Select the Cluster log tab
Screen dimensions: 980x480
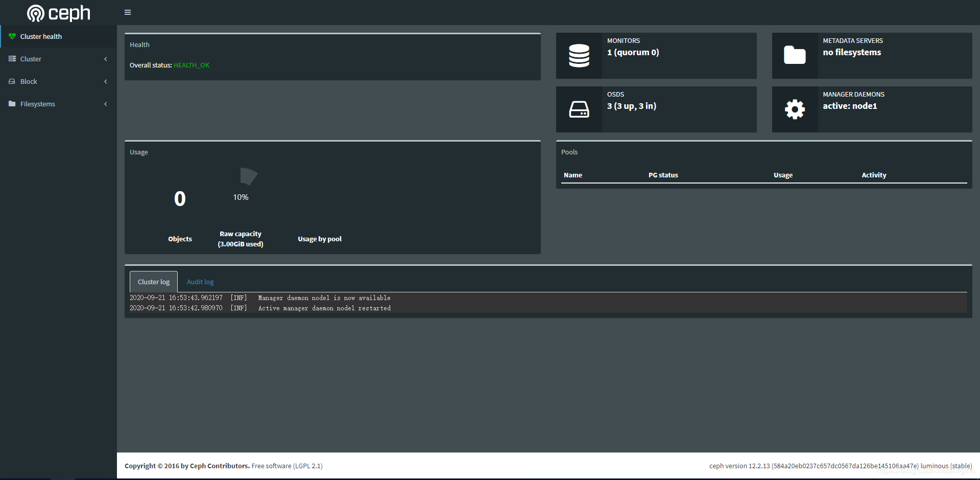pos(154,282)
